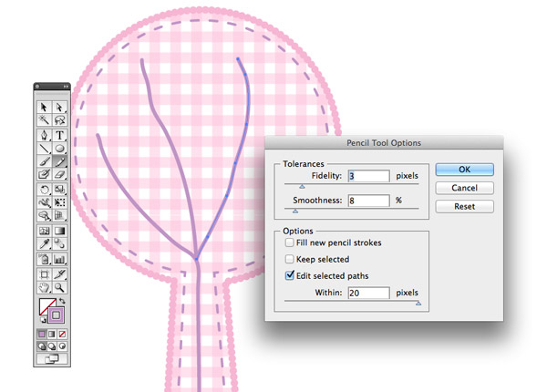Collapse the tools panel with double arrows
547x392 pixels.
click(66, 86)
